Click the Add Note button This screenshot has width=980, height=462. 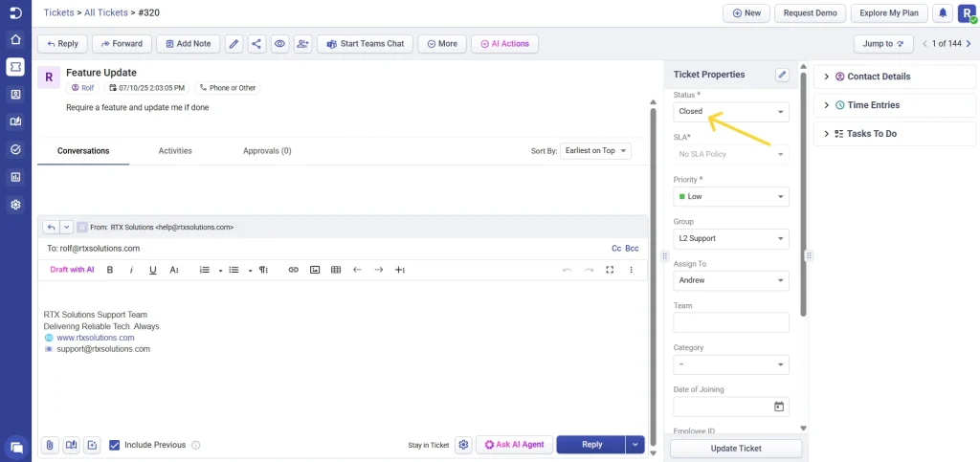point(189,44)
